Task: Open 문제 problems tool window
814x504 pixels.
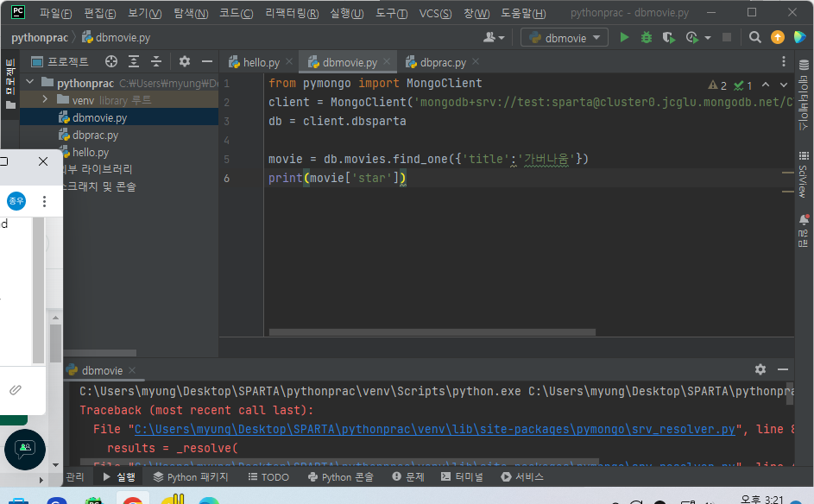Action: (x=408, y=476)
